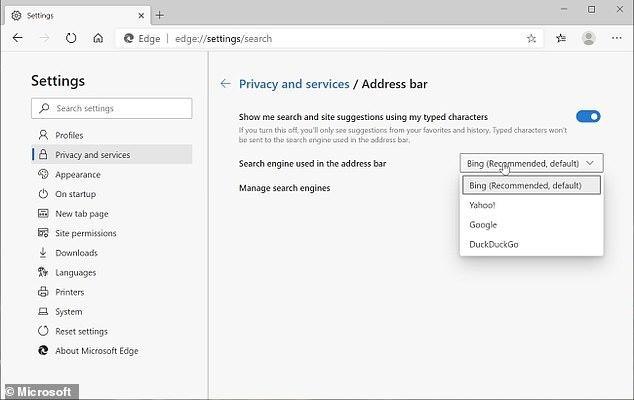Click the gear icon on Settings tab

[x=16, y=15]
